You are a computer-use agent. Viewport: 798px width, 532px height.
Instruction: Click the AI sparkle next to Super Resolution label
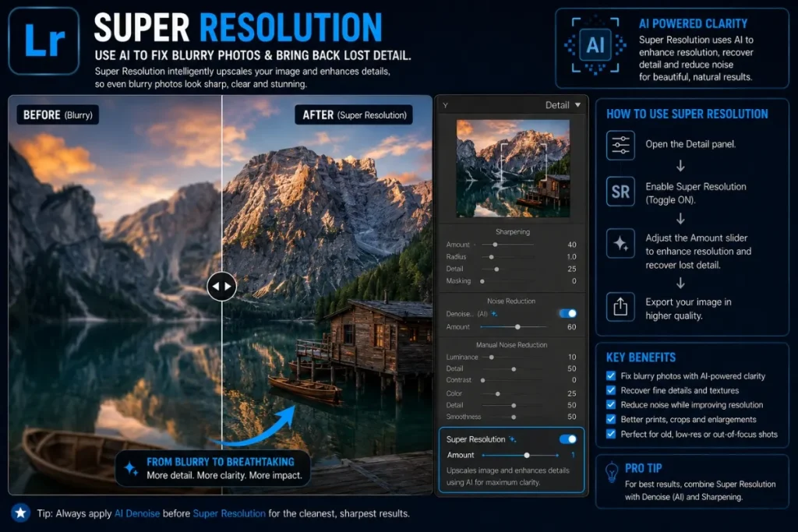[513, 439]
